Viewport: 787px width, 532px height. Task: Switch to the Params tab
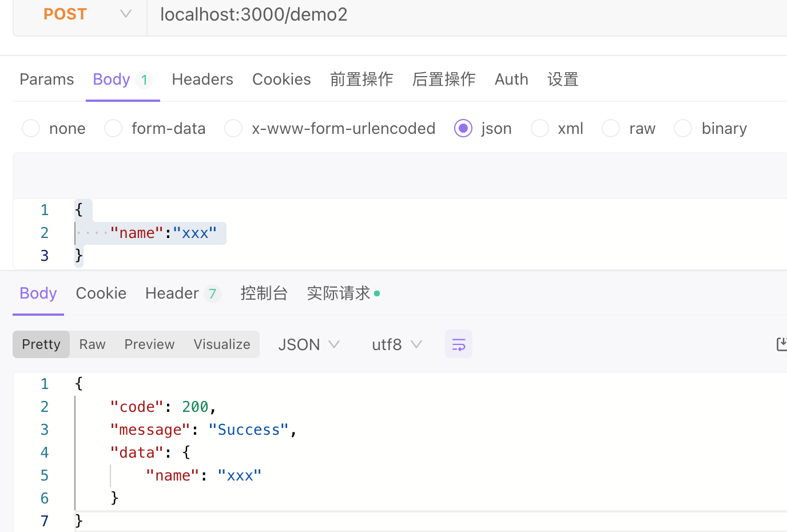(47, 79)
